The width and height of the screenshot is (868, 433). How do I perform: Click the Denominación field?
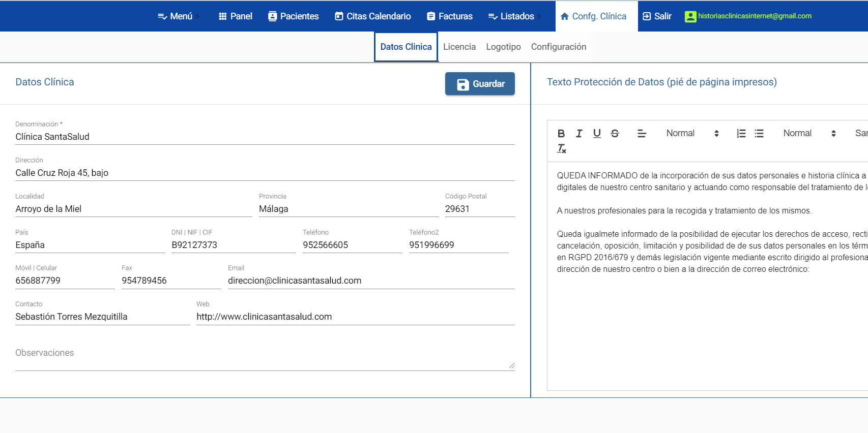click(x=265, y=137)
